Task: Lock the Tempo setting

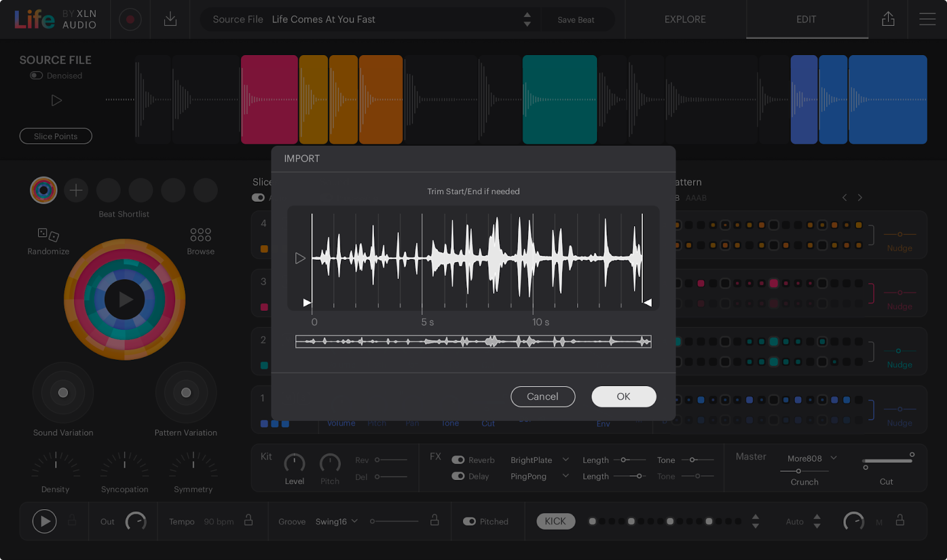Action: pos(249,520)
